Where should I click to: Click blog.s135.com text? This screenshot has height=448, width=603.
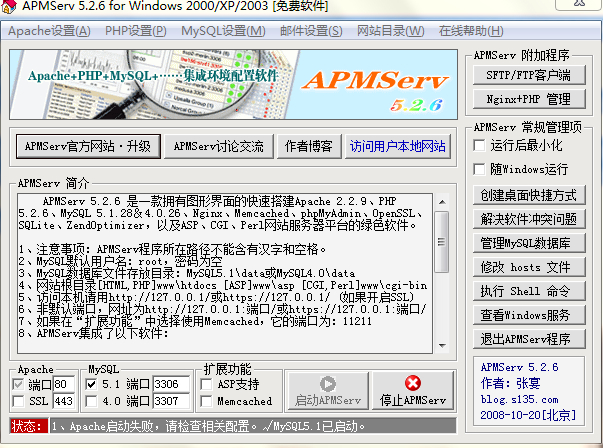pos(519,400)
